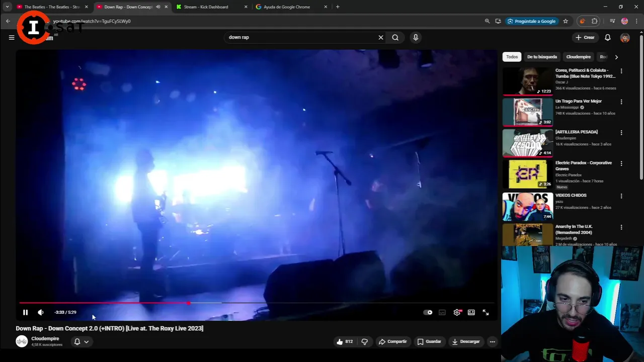Select the Cloudempire filter chip

579,57
